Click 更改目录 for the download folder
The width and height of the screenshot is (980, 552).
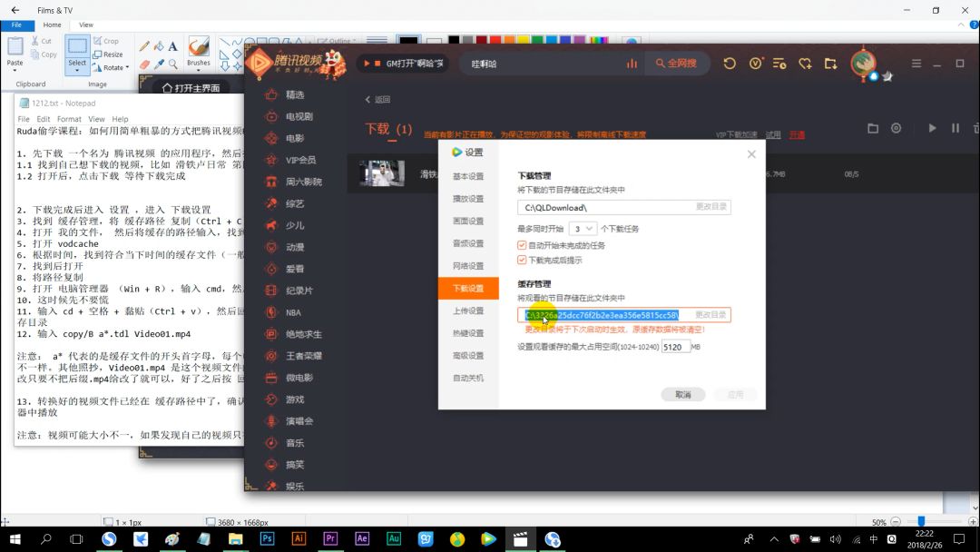tap(711, 206)
